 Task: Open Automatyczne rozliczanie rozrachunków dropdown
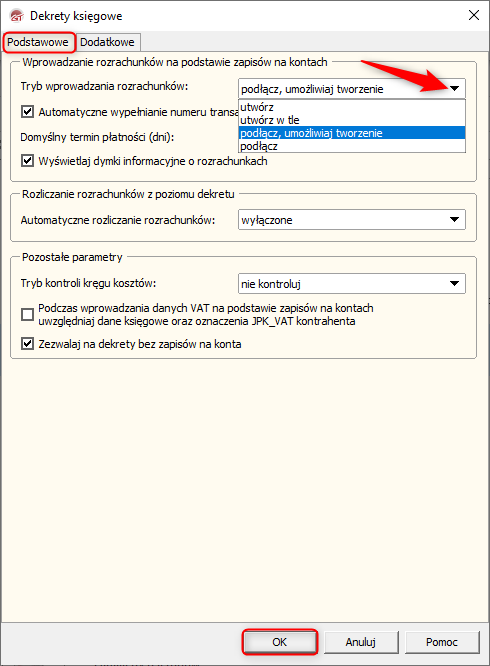pos(352,220)
